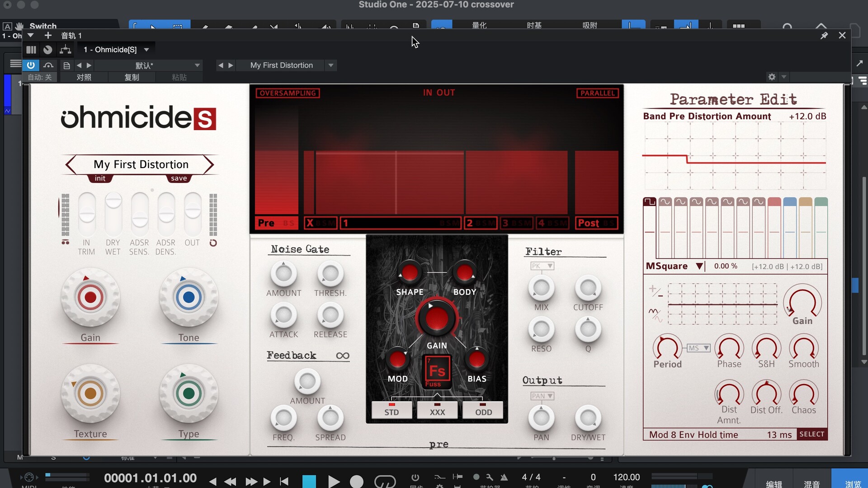The width and height of the screenshot is (868, 488).
Task: Click the Record transport button
Action: point(356,482)
